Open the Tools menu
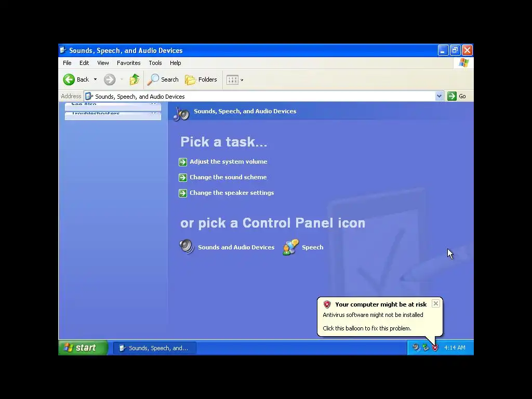Screen dimensions: 532x399 click(x=155, y=63)
